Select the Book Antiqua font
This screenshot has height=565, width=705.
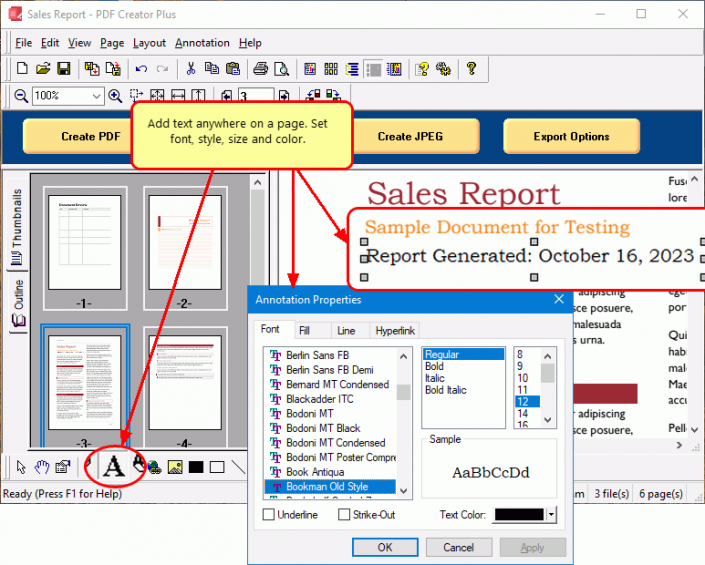(315, 472)
